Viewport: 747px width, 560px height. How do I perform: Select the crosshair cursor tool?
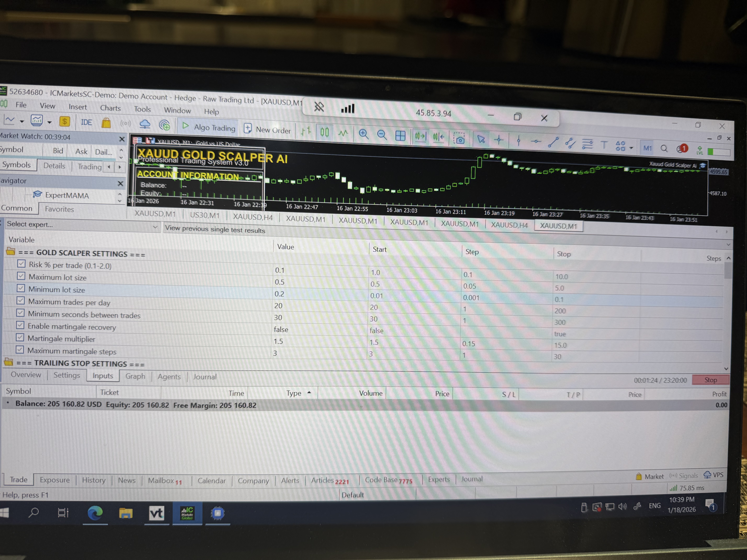(x=499, y=140)
